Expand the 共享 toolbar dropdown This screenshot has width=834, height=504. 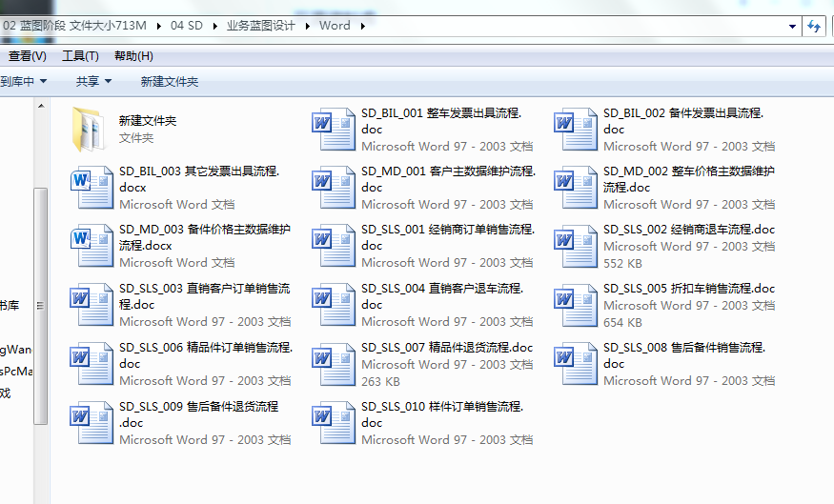pyautogui.click(x=93, y=82)
